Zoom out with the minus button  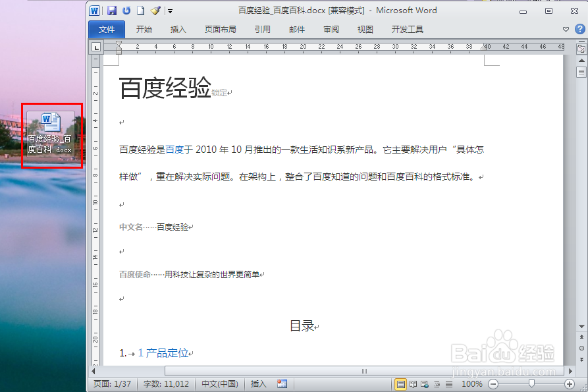(493, 384)
